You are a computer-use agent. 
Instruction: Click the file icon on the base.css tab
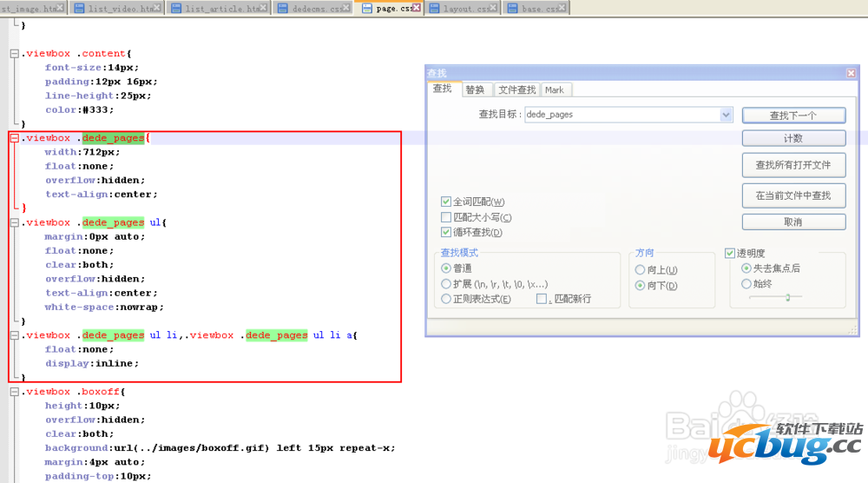513,9
